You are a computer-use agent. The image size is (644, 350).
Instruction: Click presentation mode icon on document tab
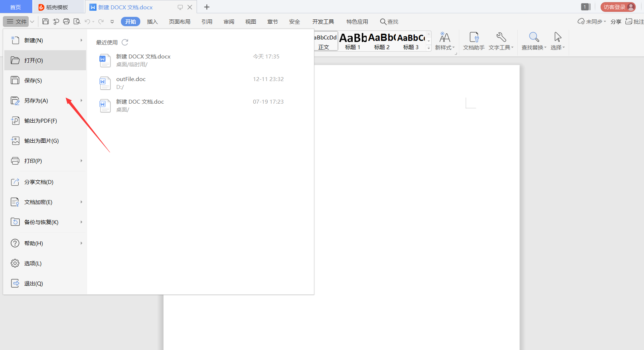(180, 7)
